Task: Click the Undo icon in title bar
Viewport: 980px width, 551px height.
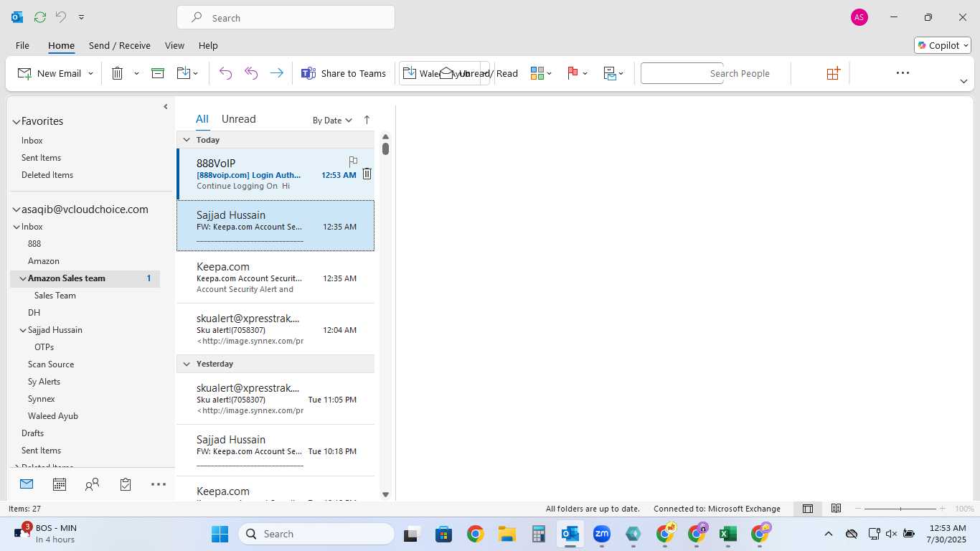Action: coord(61,17)
